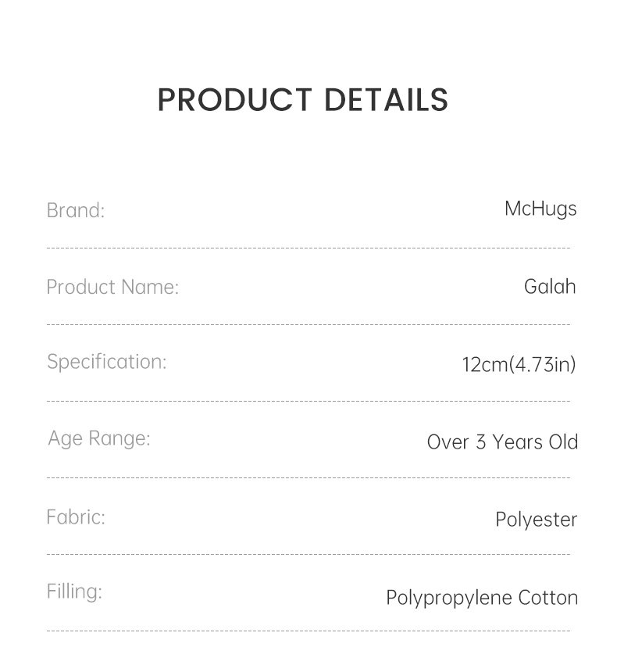Select the Polyester fabric value
This screenshot has width=617, height=672.
[537, 520]
